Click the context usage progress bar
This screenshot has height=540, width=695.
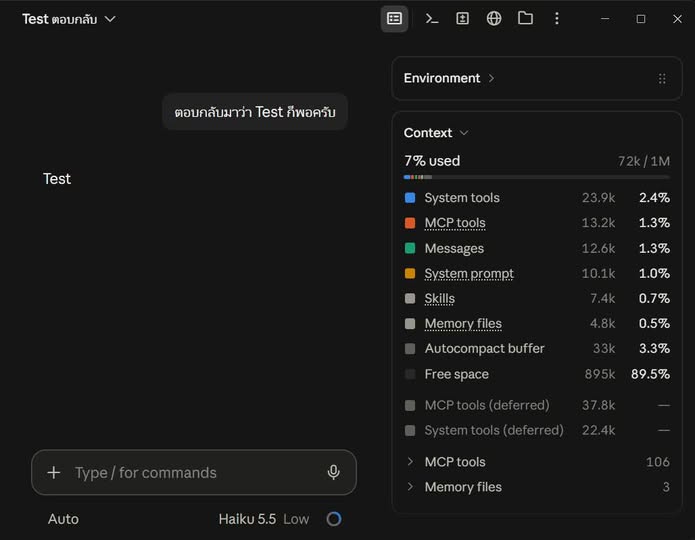(x=536, y=177)
